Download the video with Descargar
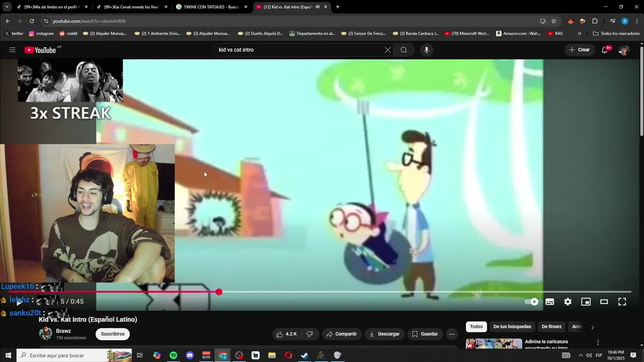The height and width of the screenshot is (362, 644). pyautogui.click(x=384, y=334)
